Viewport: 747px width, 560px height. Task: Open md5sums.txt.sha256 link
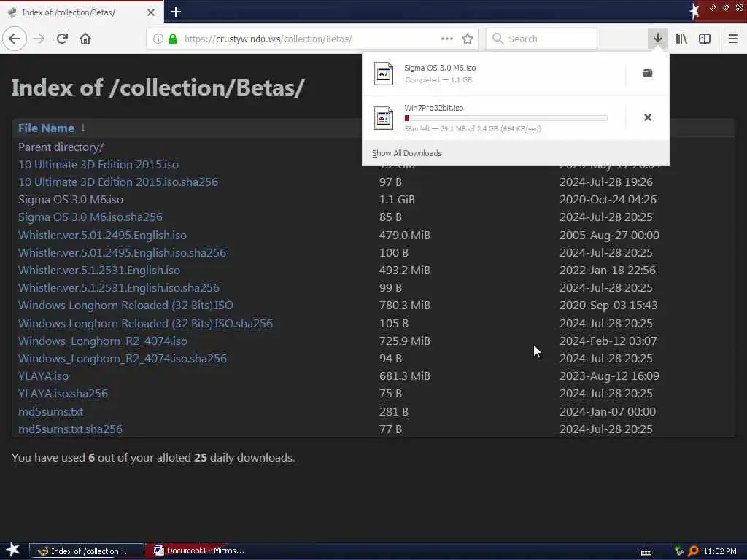click(71, 429)
